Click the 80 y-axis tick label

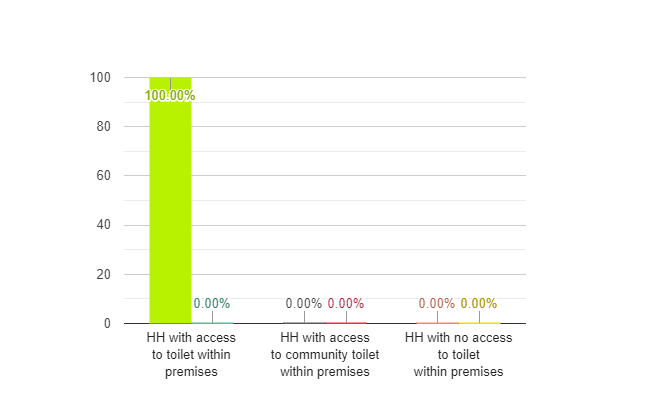104,126
